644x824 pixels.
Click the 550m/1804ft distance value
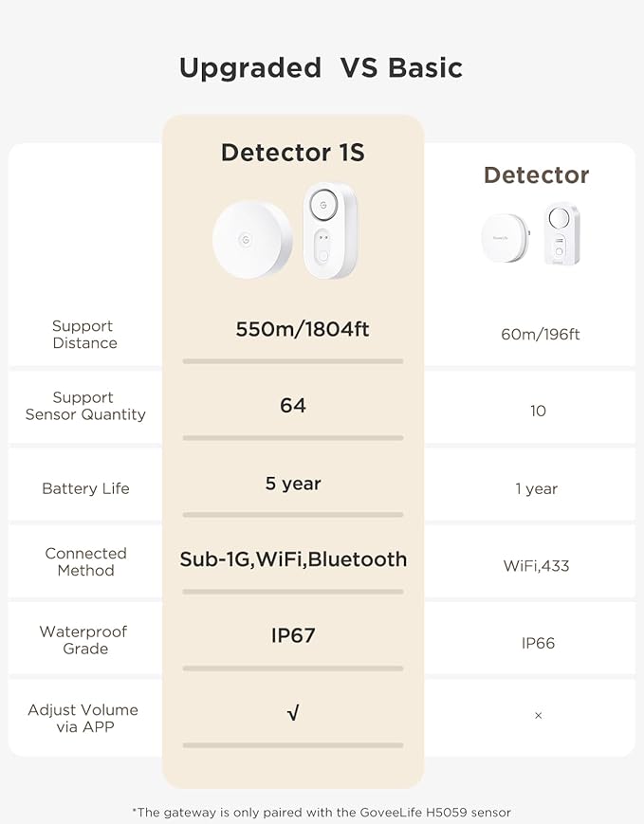tap(303, 330)
